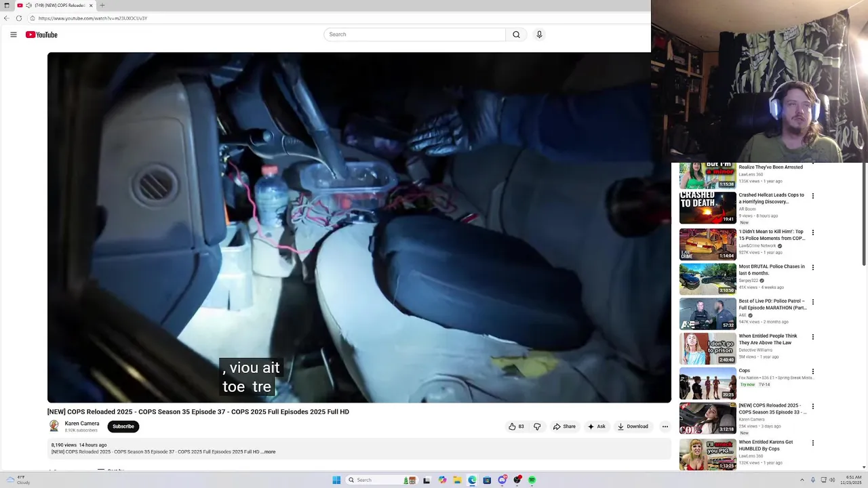This screenshot has height=488, width=868.
Task: Open Most BRUTAL Police Chases thumbnail
Action: coord(708,279)
